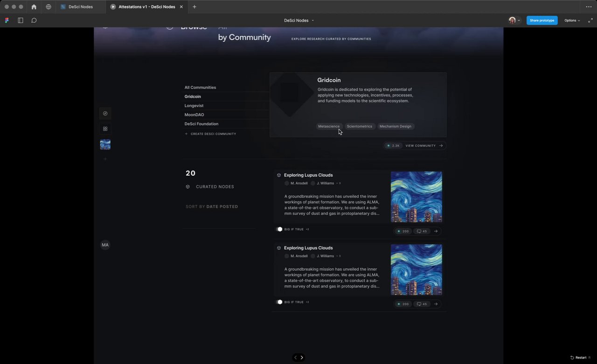Select MoonDAO community in list
This screenshot has height=364, width=597.
(x=194, y=115)
